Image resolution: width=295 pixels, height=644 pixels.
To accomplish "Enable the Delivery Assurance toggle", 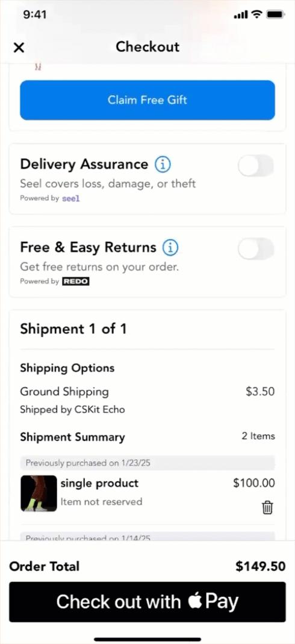I will [x=256, y=165].
